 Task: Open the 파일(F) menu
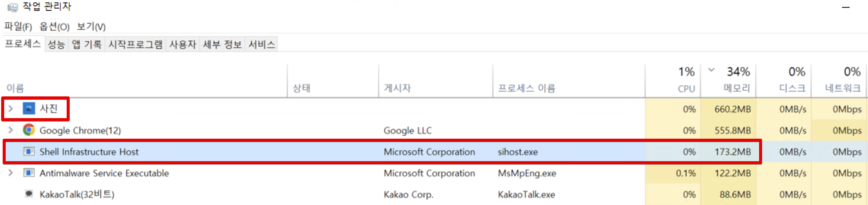point(18,26)
